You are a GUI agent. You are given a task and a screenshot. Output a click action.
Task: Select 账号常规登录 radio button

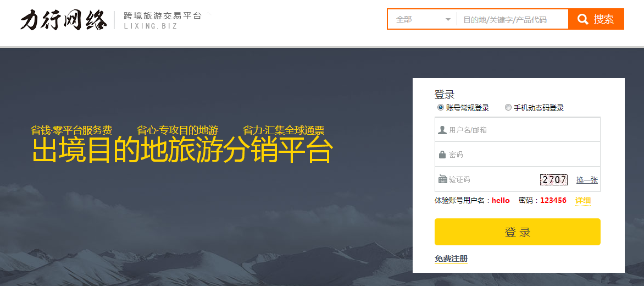click(441, 108)
